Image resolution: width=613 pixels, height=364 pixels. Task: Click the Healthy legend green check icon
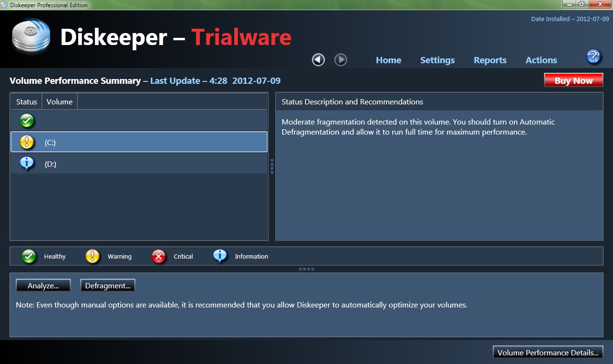tap(29, 256)
